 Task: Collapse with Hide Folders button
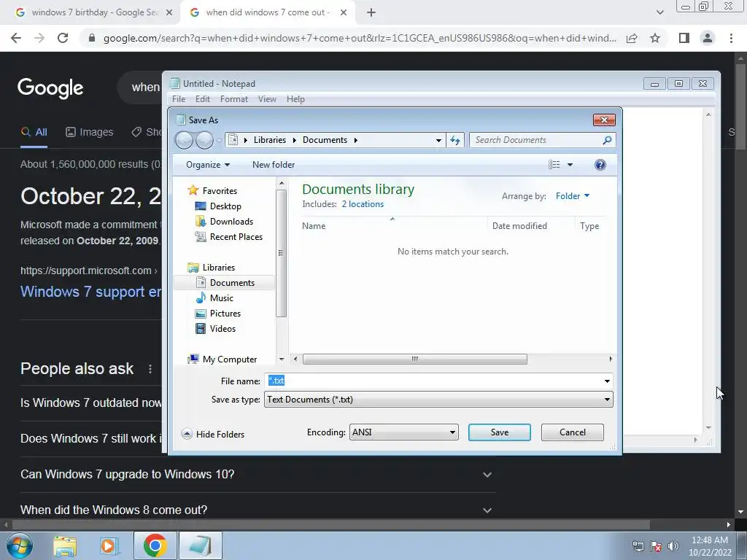coord(213,435)
